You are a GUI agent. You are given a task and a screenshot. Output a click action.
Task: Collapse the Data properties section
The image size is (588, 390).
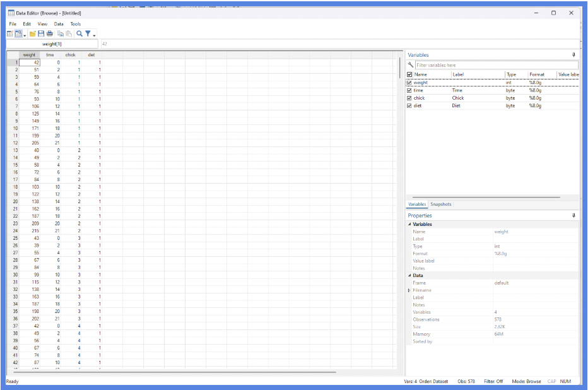point(409,276)
